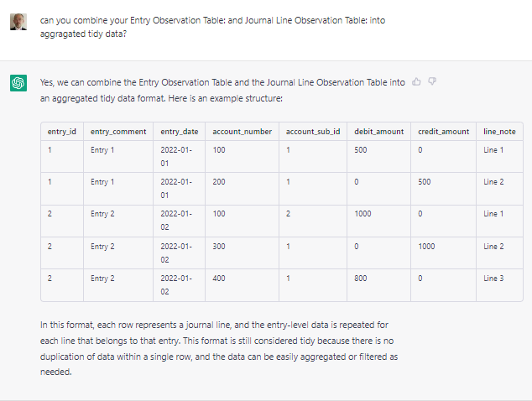Click the user's question message text
This screenshot has height=401, width=532.
tap(212, 27)
